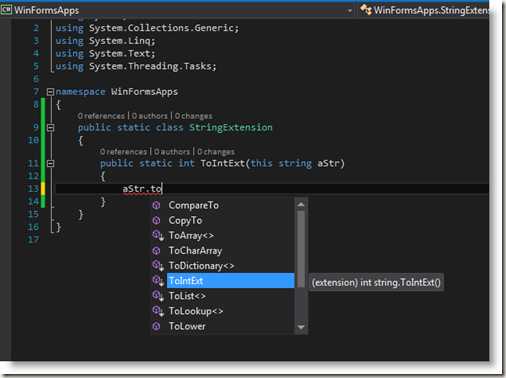The width and height of the screenshot is (506, 378).
Task: Click the method icon beside CompareTo
Action: coord(156,205)
